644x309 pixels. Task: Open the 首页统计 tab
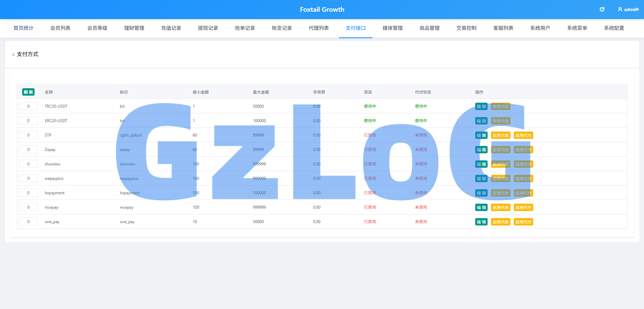[23, 28]
